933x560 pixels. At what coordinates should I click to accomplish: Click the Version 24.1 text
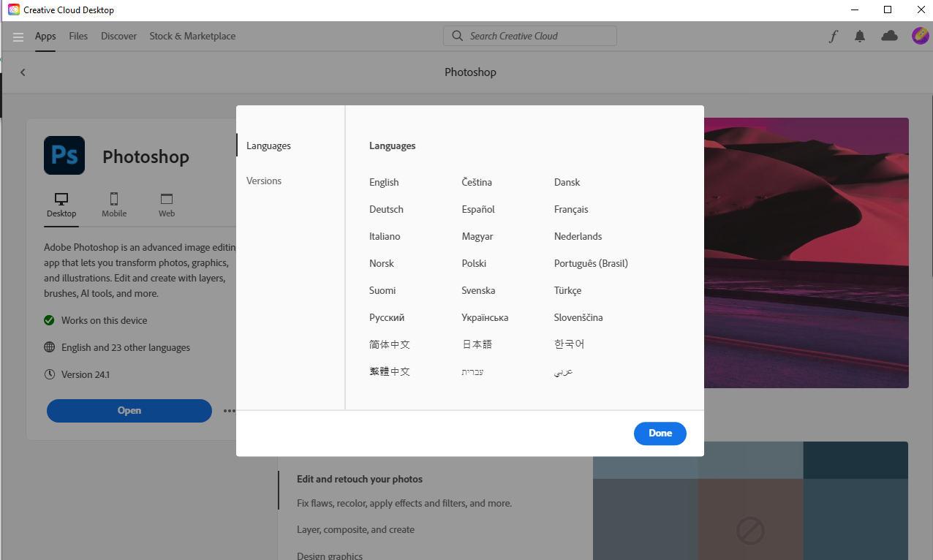[x=86, y=374]
